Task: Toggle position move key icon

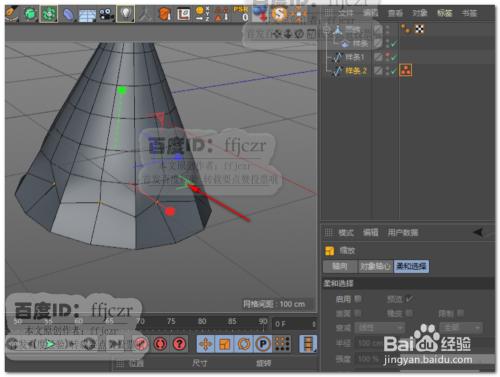Action: coord(206,344)
